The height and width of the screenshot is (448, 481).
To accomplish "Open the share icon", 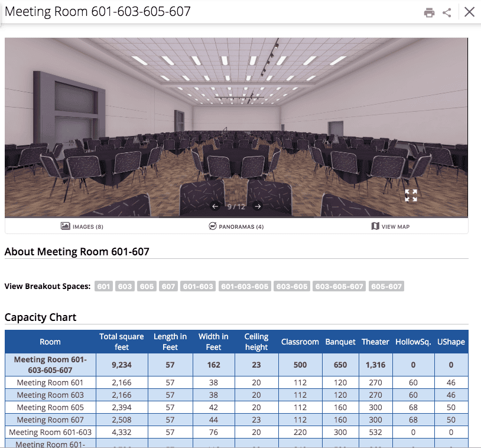I will point(447,11).
